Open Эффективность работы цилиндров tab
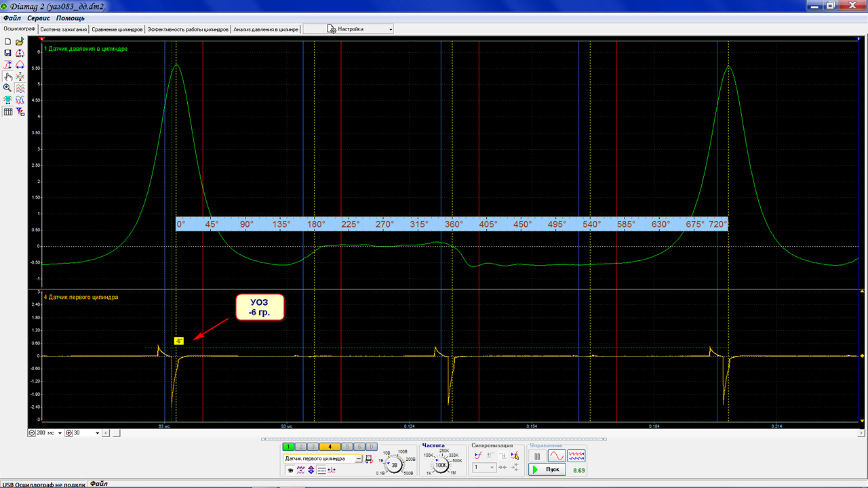 (x=188, y=29)
